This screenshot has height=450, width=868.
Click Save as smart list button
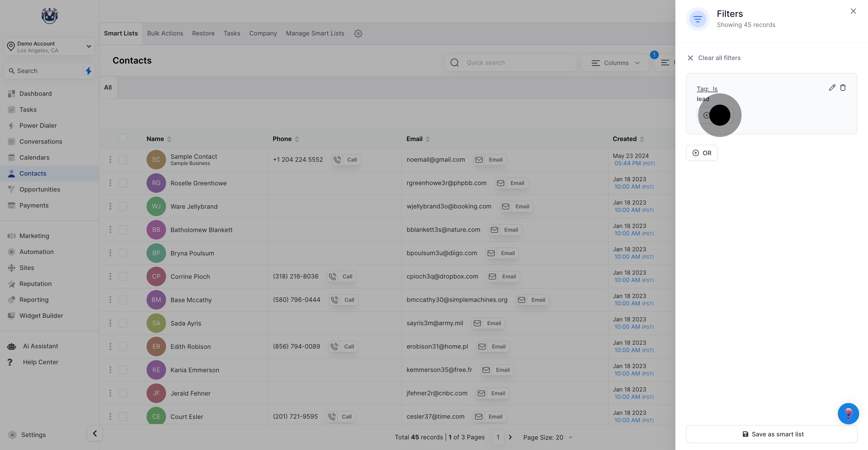(x=771, y=434)
